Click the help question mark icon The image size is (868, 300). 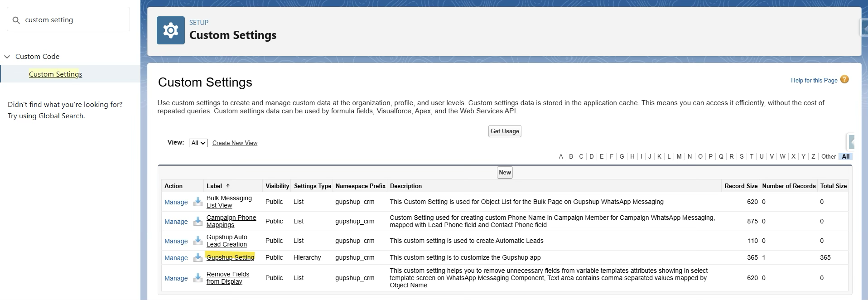click(x=844, y=79)
